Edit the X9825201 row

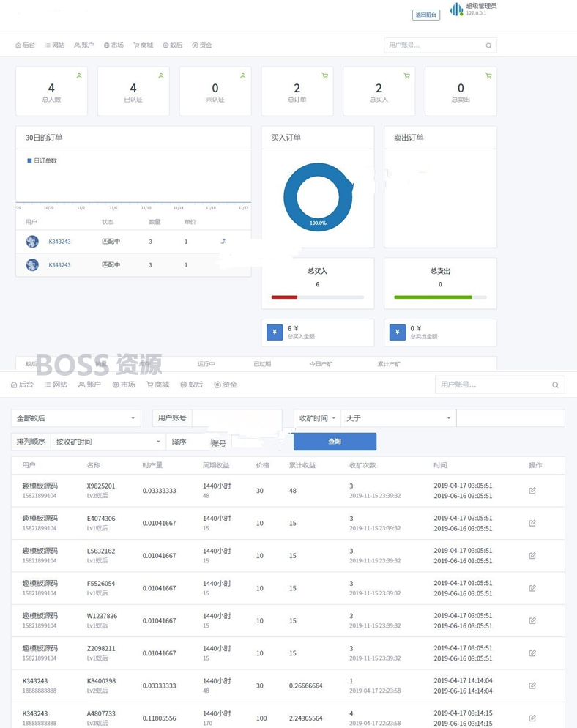(532, 490)
